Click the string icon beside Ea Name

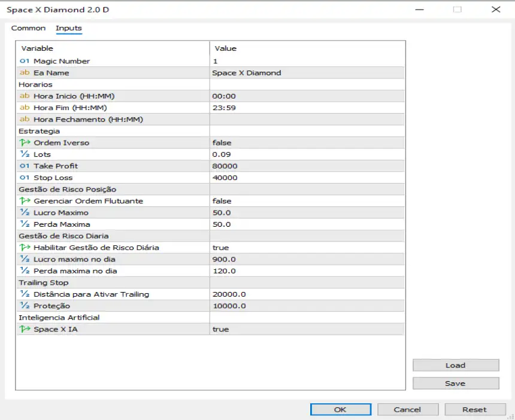25,73
